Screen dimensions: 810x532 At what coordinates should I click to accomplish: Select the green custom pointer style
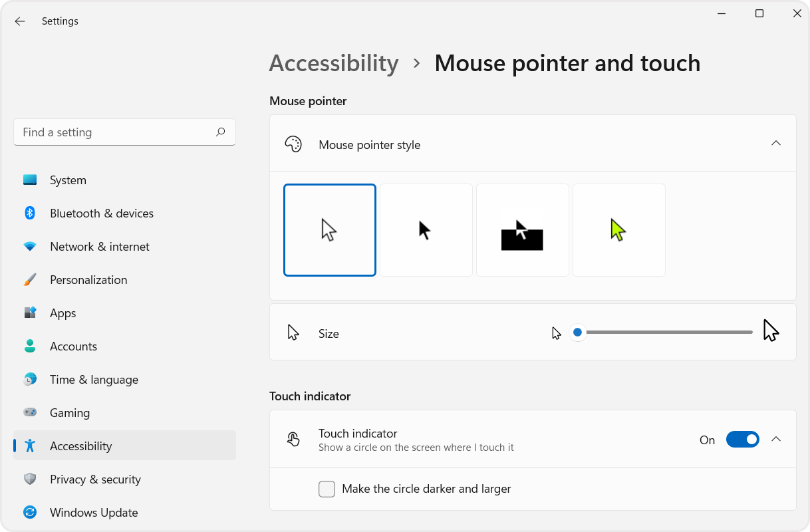point(618,229)
